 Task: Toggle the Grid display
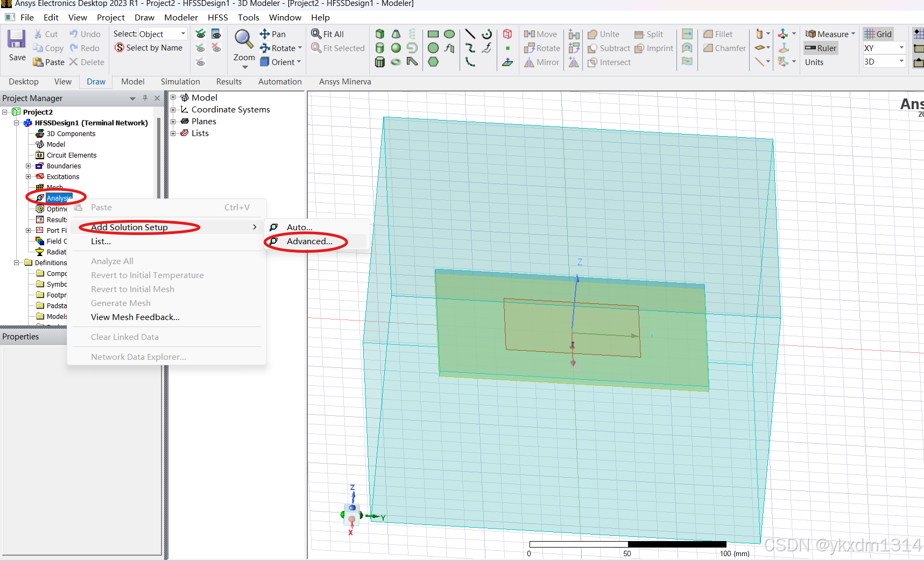point(878,34)
